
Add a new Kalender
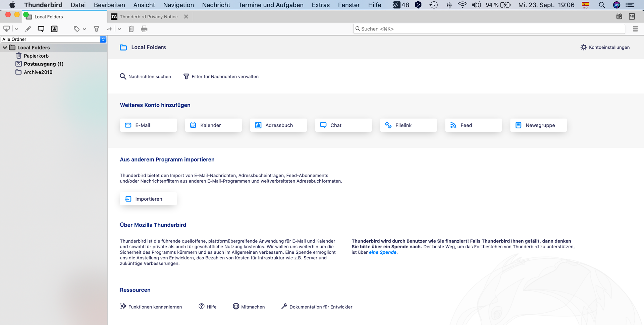tap(213, 125)
